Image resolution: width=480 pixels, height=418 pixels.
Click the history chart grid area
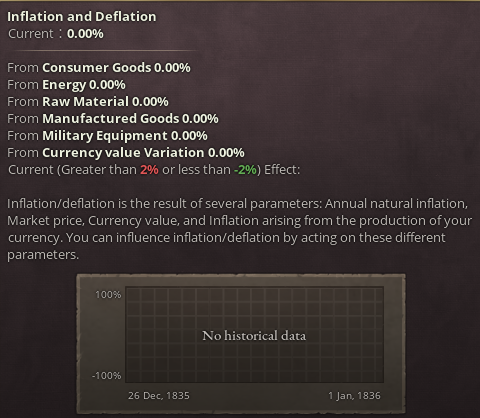[x=254, y=335]
